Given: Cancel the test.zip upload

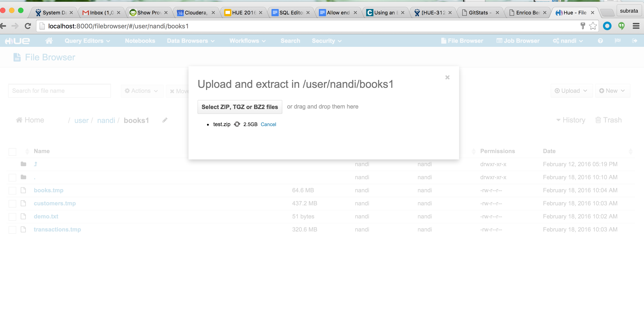Looking at the screenshot, I should coord(268,124).
